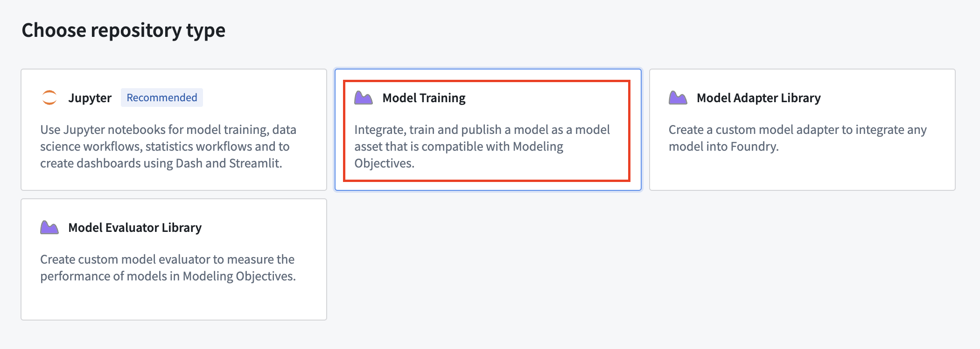The image size is (980, 349).
Task: Click the Choose repository type heading
Action: point(124,31)
